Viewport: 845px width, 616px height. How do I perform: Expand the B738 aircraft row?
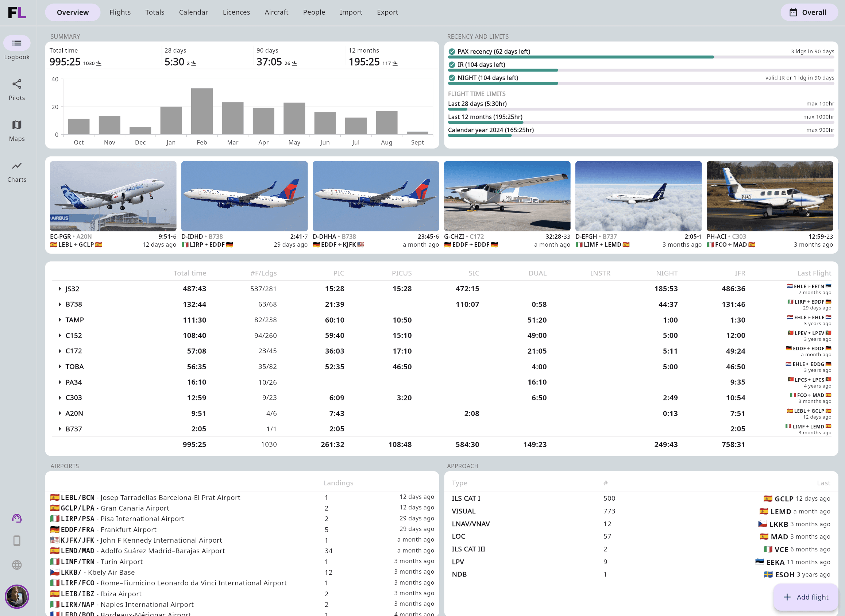point(59,304)
